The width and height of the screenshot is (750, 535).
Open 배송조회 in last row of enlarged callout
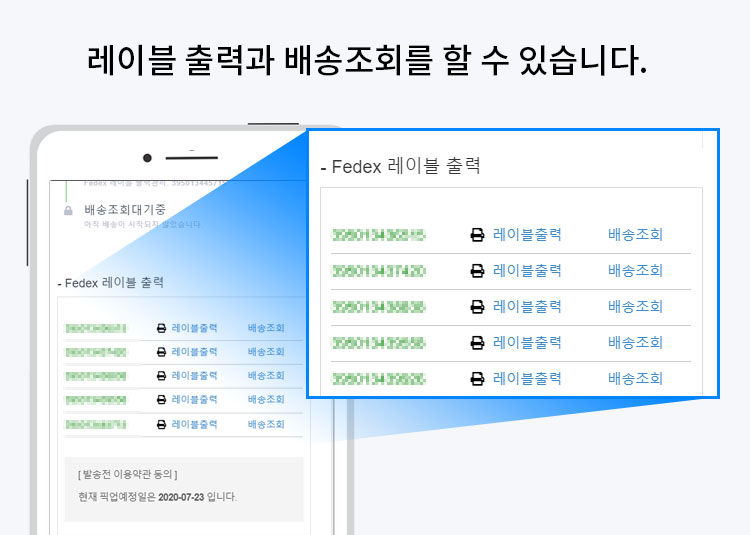pyautogui.click(x=635, y=379)
